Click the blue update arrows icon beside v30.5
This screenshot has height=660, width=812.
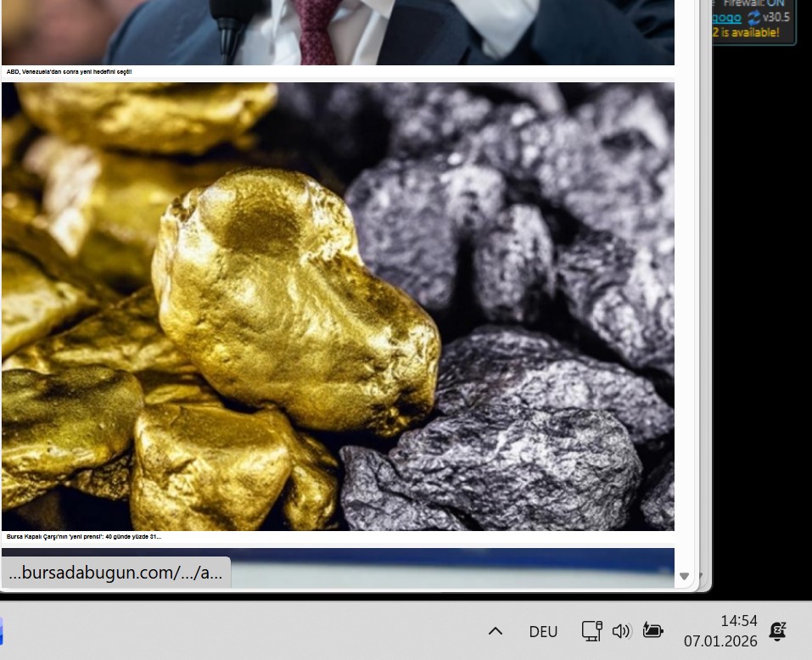click(753, 17)
